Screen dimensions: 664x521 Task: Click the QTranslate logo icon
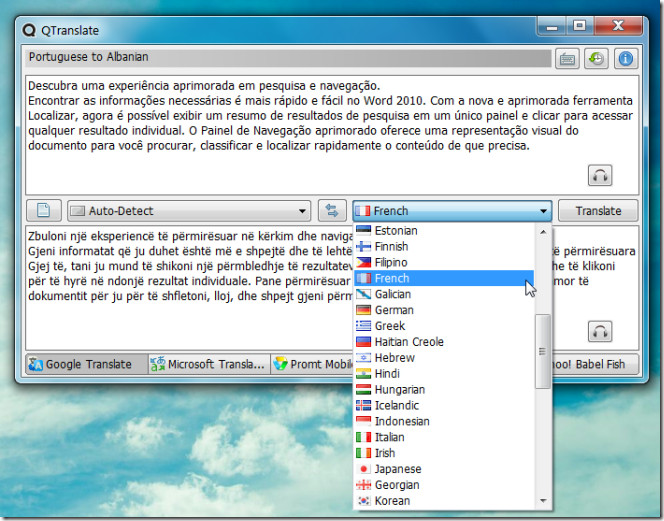pyautogui.click(x=29, y=30)
